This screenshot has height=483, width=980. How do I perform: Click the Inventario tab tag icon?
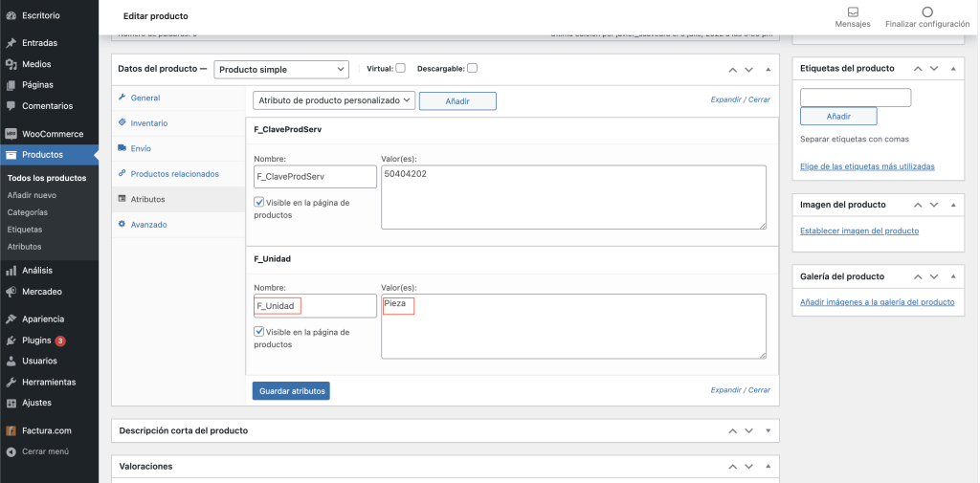(122, 123)
